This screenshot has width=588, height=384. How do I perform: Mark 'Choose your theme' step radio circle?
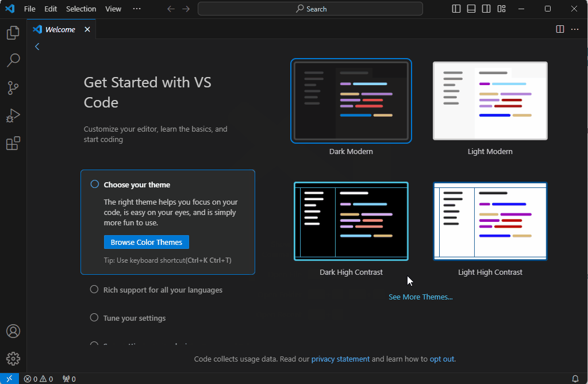coord(95,185)
